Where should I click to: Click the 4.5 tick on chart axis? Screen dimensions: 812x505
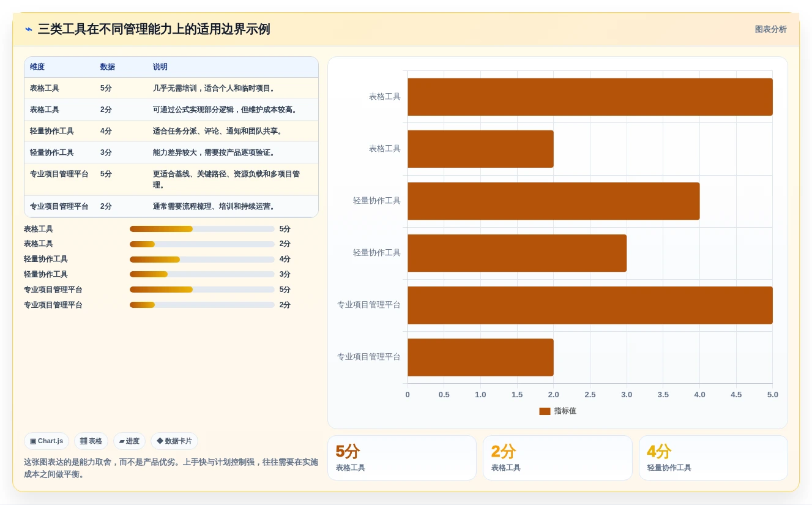[736, 395]
